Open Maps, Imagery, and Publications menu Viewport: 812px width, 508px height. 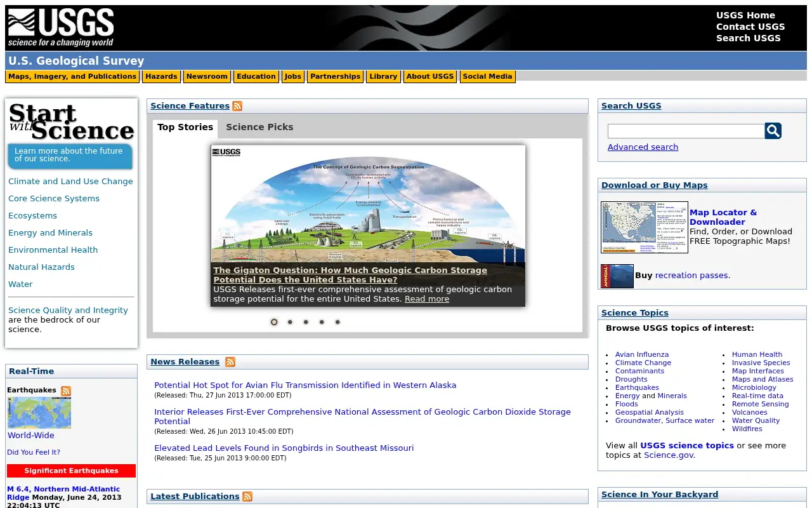pos(72,77)
